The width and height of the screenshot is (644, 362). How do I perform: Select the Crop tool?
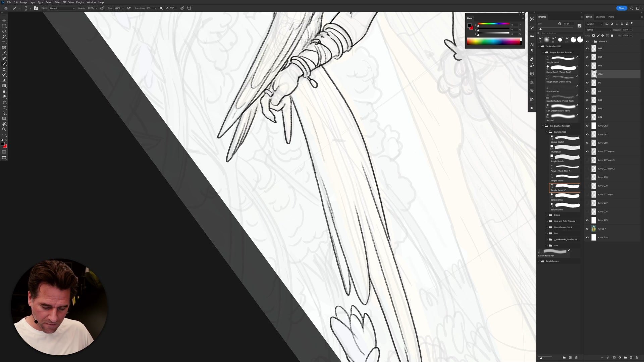pos(4,42)
